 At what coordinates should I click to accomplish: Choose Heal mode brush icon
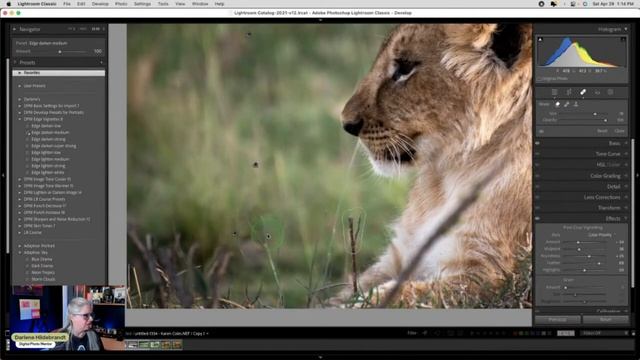click(x=567, y=104)
